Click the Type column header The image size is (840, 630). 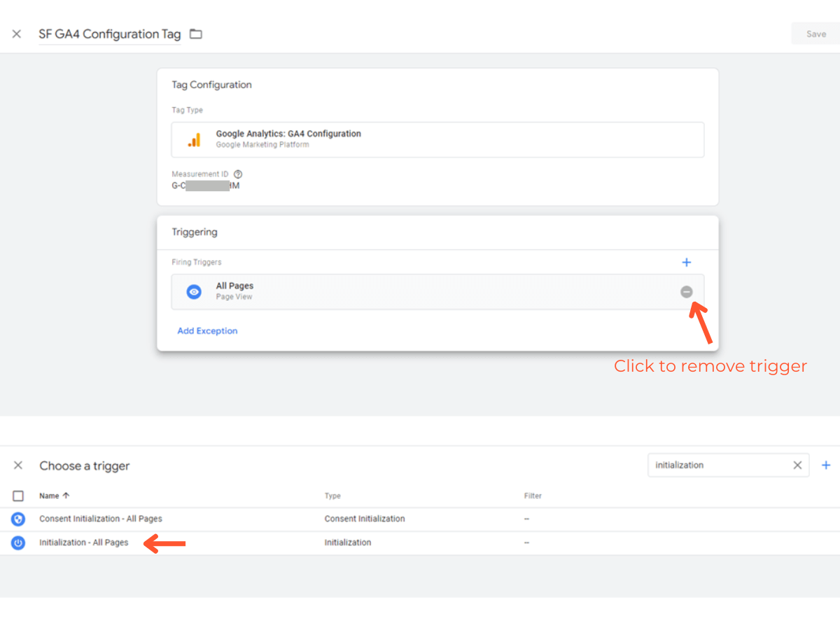pyautogui.click(x=332, y=496)
